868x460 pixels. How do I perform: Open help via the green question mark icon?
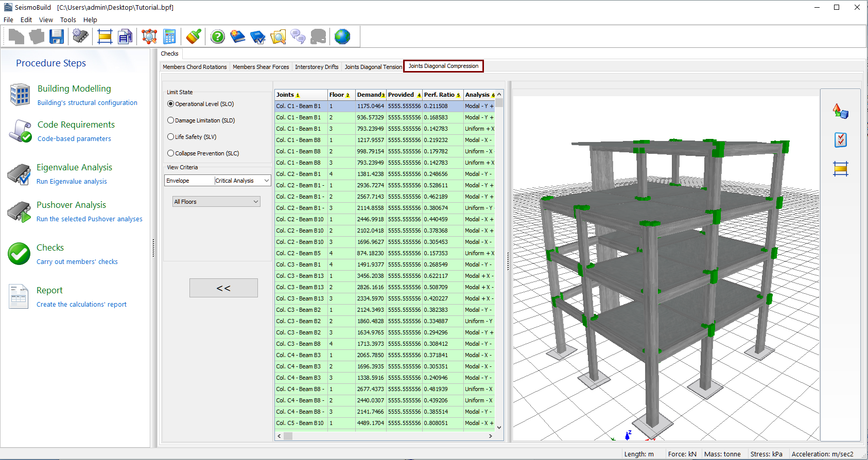pos(218,37)
